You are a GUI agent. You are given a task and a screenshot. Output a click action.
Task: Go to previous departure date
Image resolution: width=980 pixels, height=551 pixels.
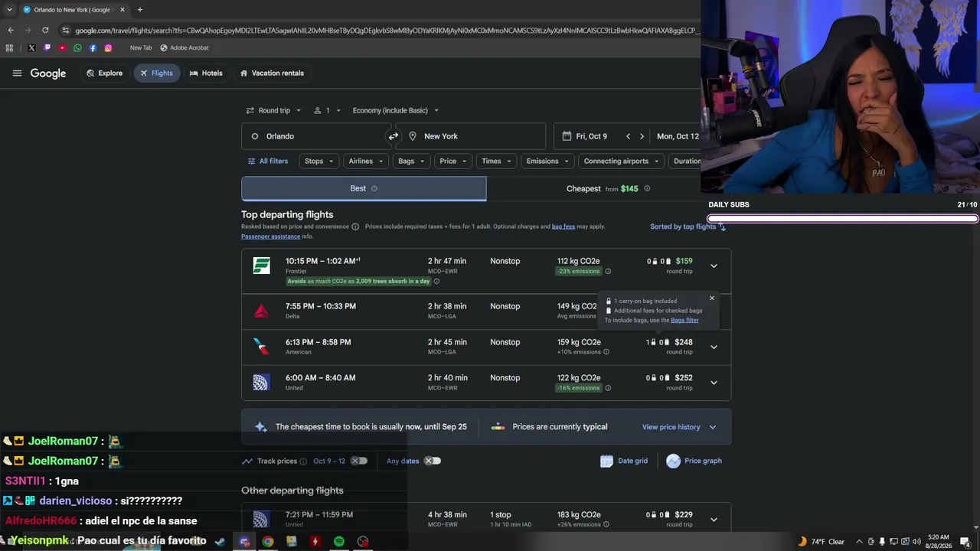(x=628, y=136)
